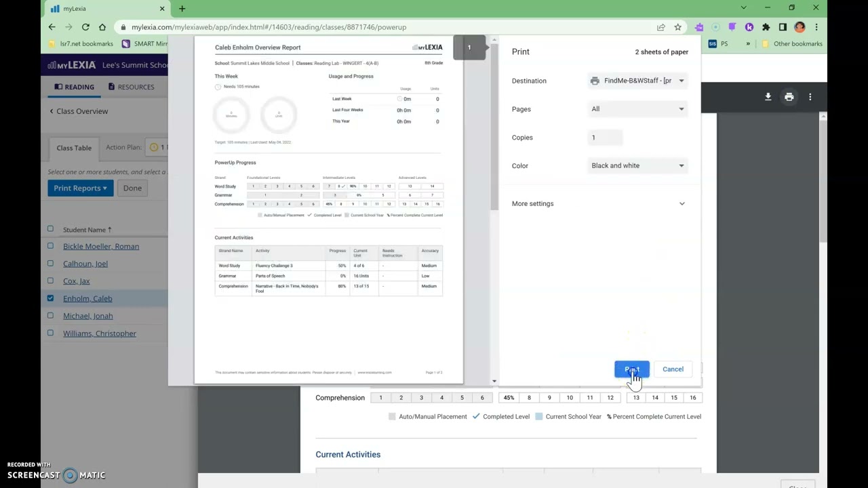Click the 45% Comprehension level cell in PDF

[509, 398]
